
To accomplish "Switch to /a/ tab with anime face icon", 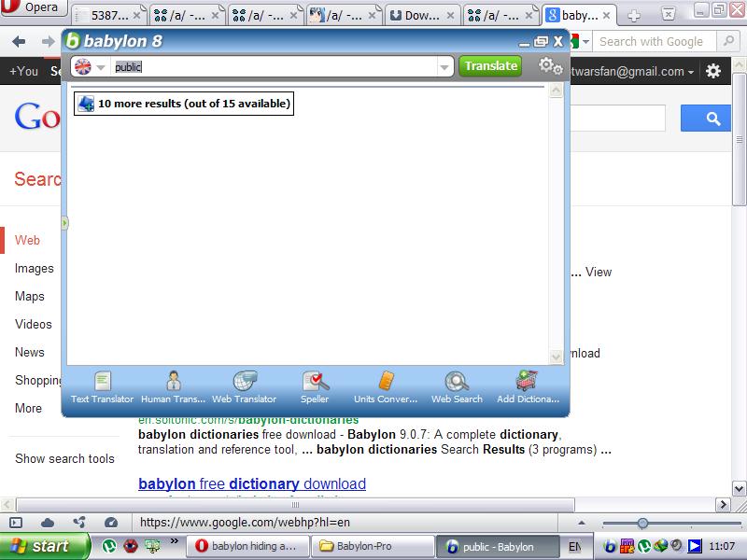I will pos(343,16).
